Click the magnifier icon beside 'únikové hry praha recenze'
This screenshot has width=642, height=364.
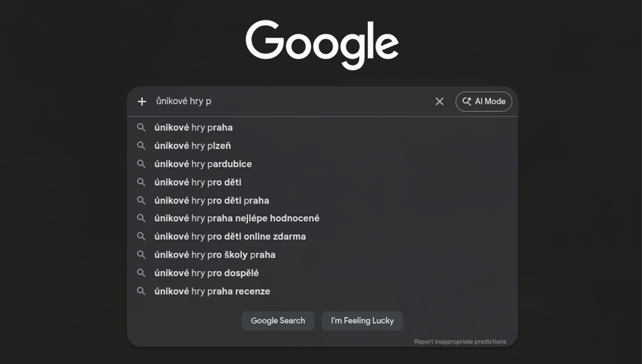point(141,291)
